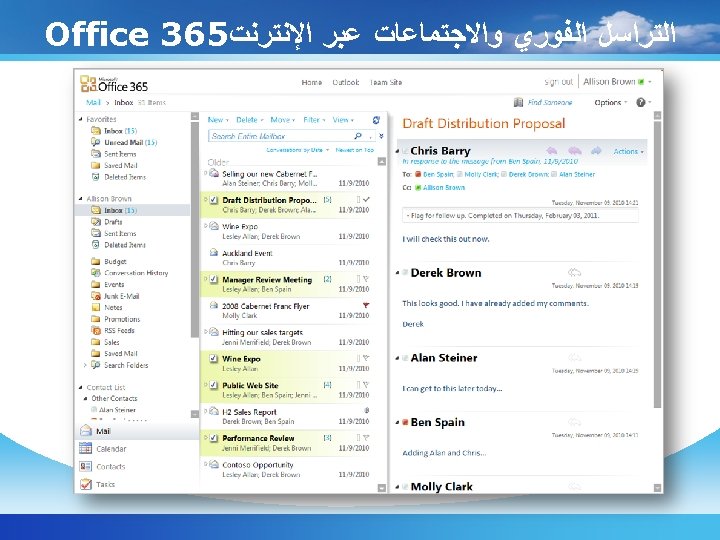Click the Forward arrow in Chris Barry message
720x540 pixels.
pos(596,151)
